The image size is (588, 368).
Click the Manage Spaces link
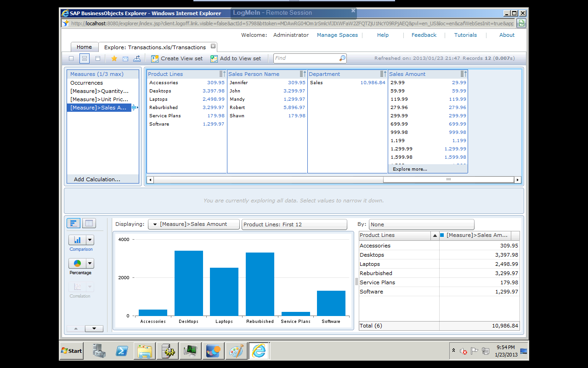pyautogui.click(x=337, y=35)
